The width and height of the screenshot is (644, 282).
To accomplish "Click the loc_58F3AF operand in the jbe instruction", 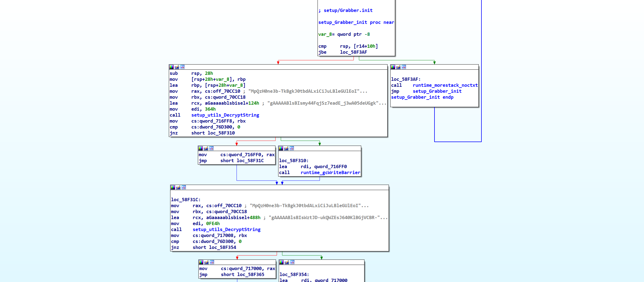I will coord(353,52).
